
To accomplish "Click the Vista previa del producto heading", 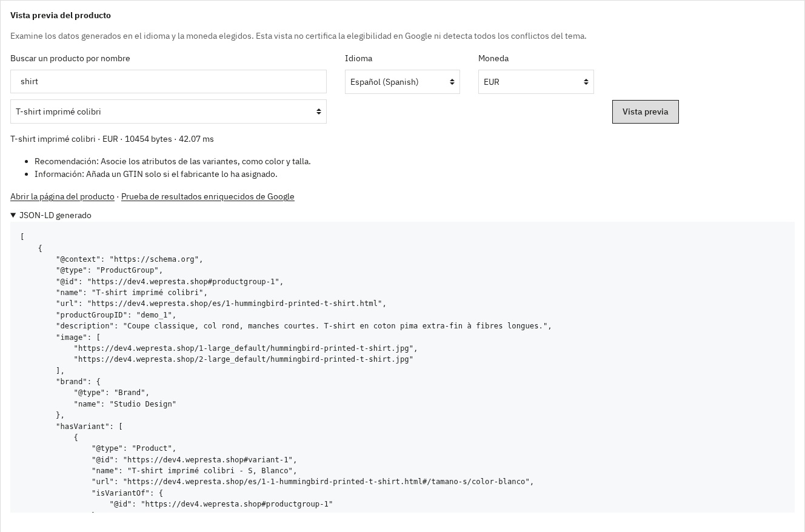I will point(61,15).
